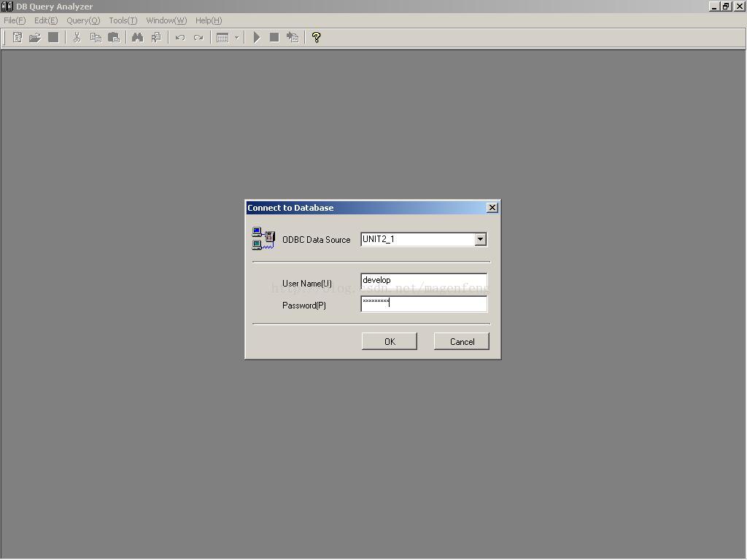This screenshot has width=747, height=560.
Task: Click the DB Query Analyzer title bar icon
Action: click(7, 6)
